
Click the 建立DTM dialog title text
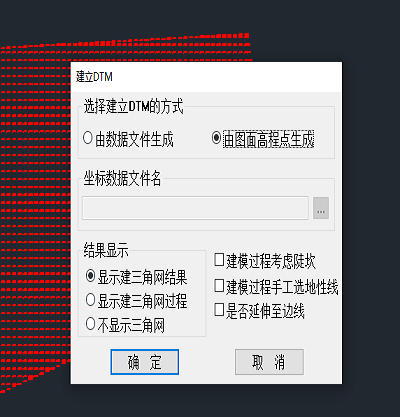point(94,77)
